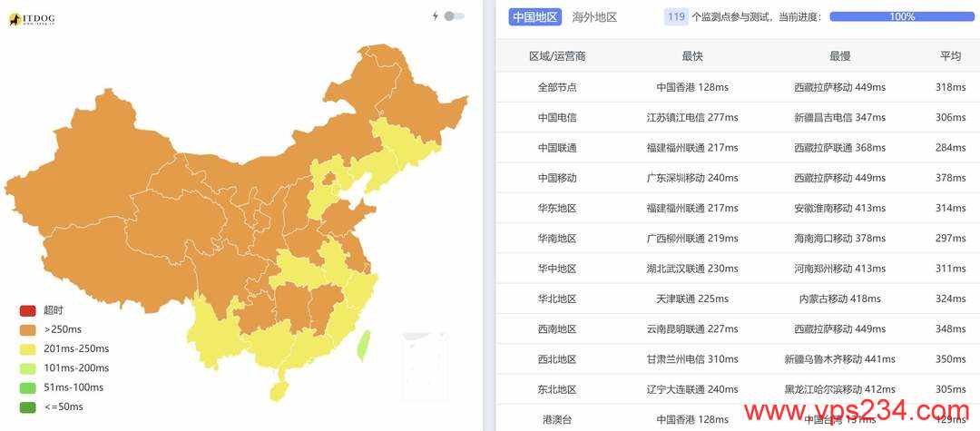This screenshot has height=431, width=980.
Task: Click the lightning bolt icon
Action: click(x=436, y=16)
